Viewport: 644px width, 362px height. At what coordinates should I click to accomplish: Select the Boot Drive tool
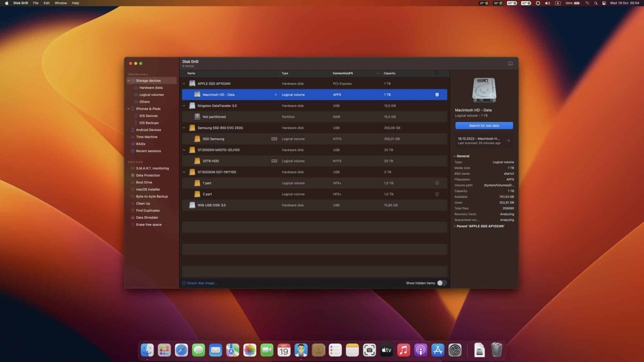tap(144, 182)
